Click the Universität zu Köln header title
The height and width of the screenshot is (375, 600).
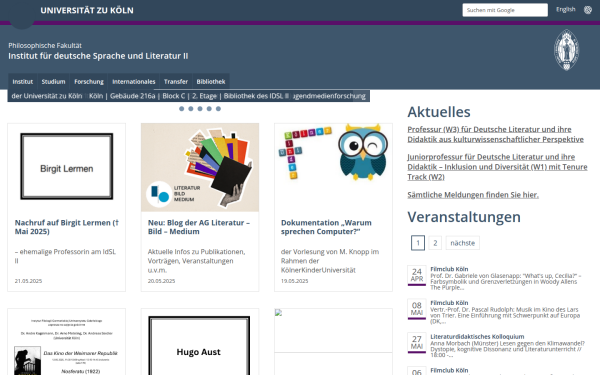(87, 10)
